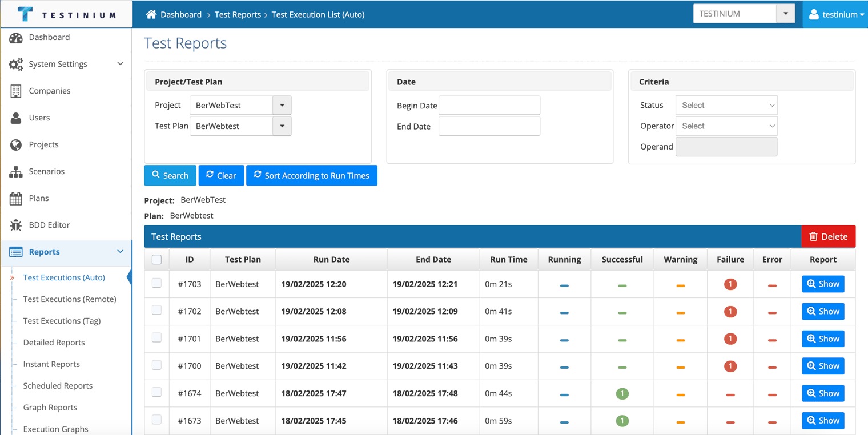Check the checkbox for run #1673
Image resolution: width=868 pixels, height=435 pixels.
(157, 420)
